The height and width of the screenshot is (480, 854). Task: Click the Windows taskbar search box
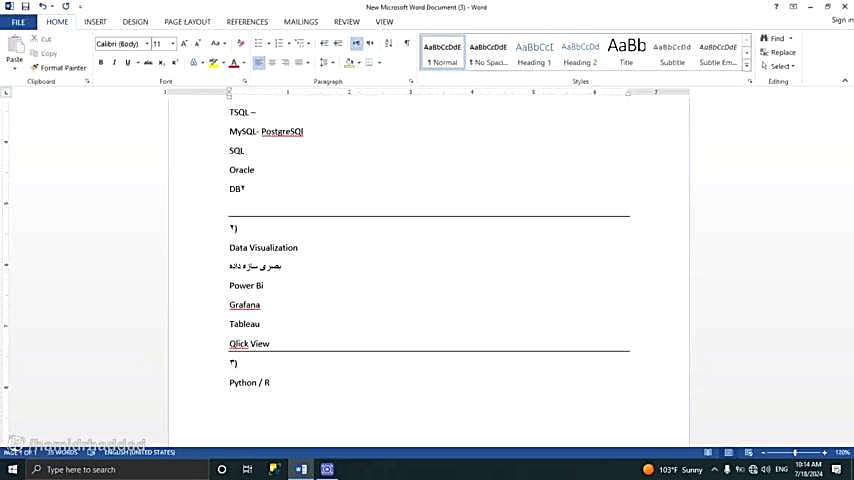click(117, 469)
